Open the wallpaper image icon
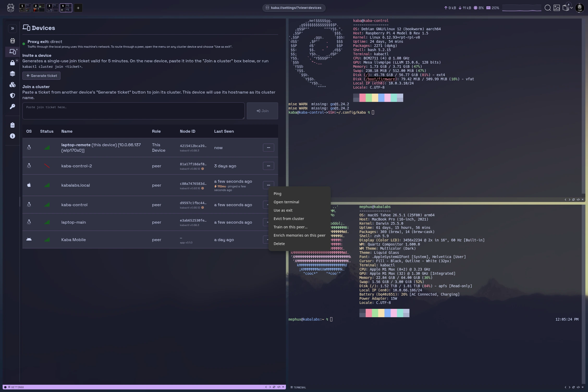 coord(556,8)
